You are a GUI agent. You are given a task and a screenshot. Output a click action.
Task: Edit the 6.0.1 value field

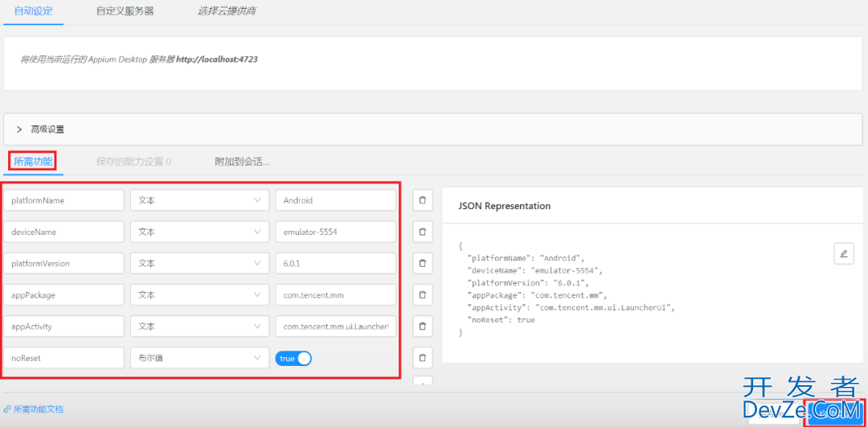(336, 264)
